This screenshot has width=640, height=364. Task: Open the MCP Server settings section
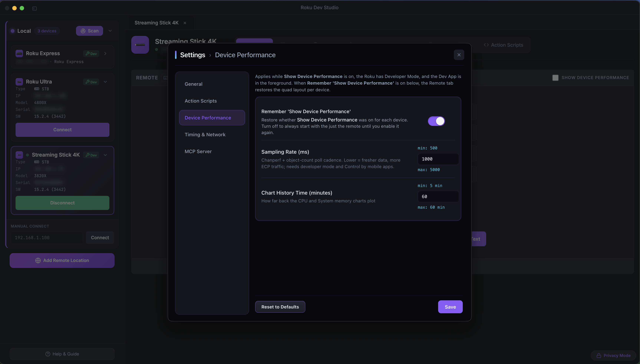point(212,151)
